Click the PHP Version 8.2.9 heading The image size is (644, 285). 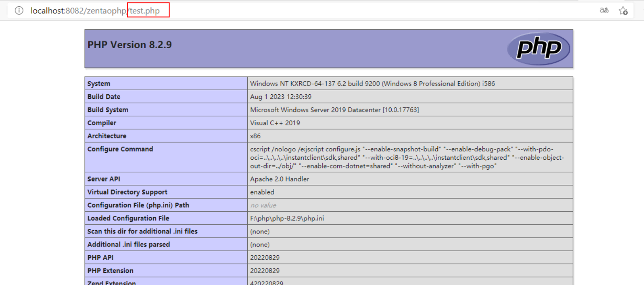point(129,45)
